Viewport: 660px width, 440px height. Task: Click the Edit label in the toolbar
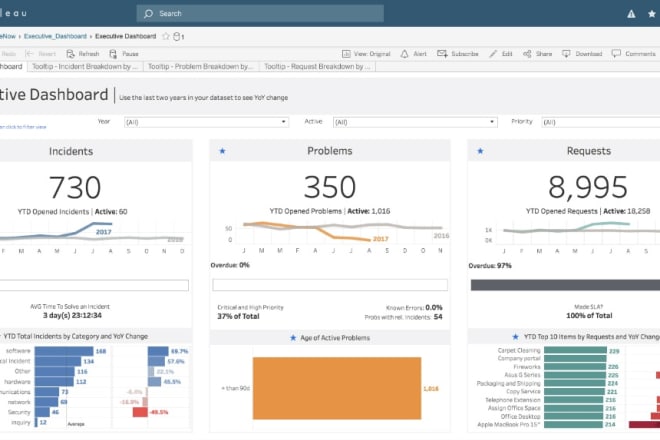pos(507,54)
